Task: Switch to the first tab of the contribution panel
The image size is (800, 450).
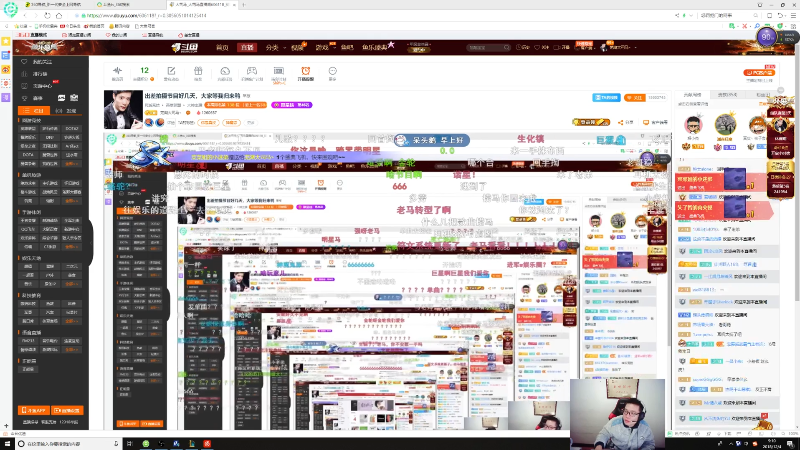Action: click(692, 95)
